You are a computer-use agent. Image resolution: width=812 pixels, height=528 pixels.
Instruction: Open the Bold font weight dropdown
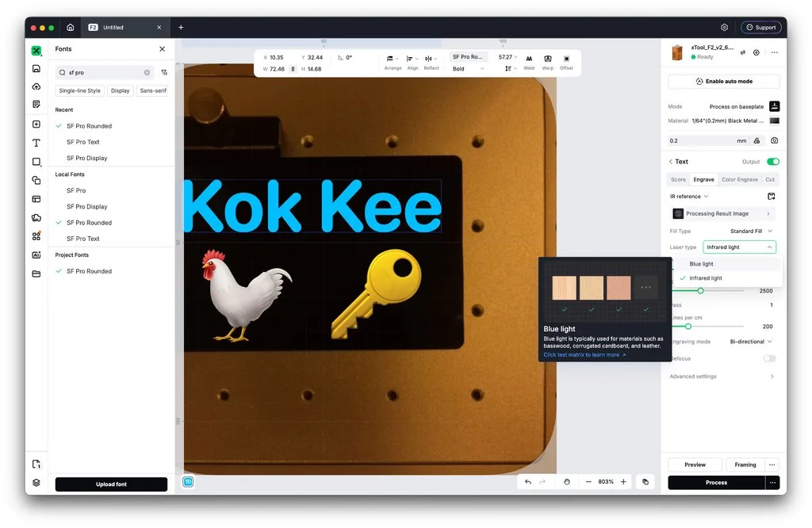pyautogui.click(x=468, y=69)
